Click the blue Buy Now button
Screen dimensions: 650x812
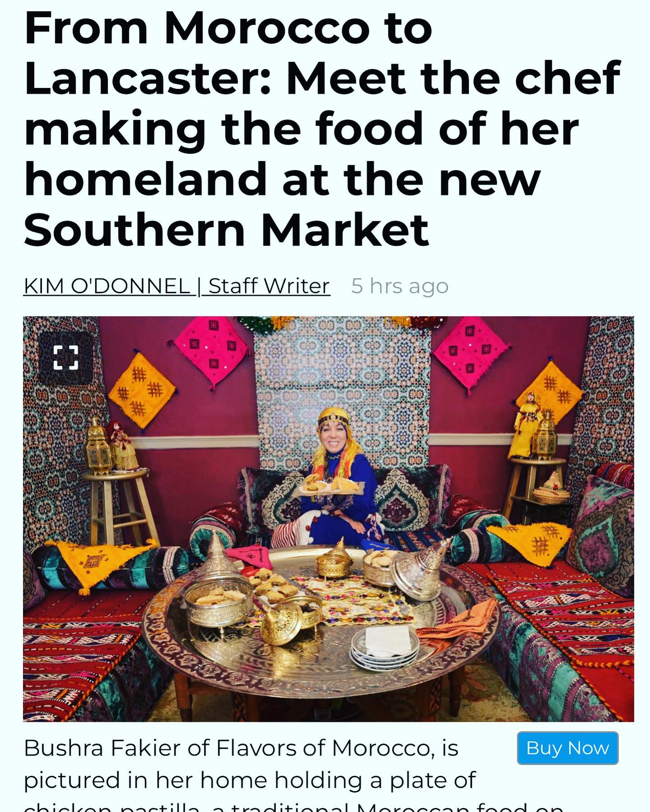pos(567,747)
